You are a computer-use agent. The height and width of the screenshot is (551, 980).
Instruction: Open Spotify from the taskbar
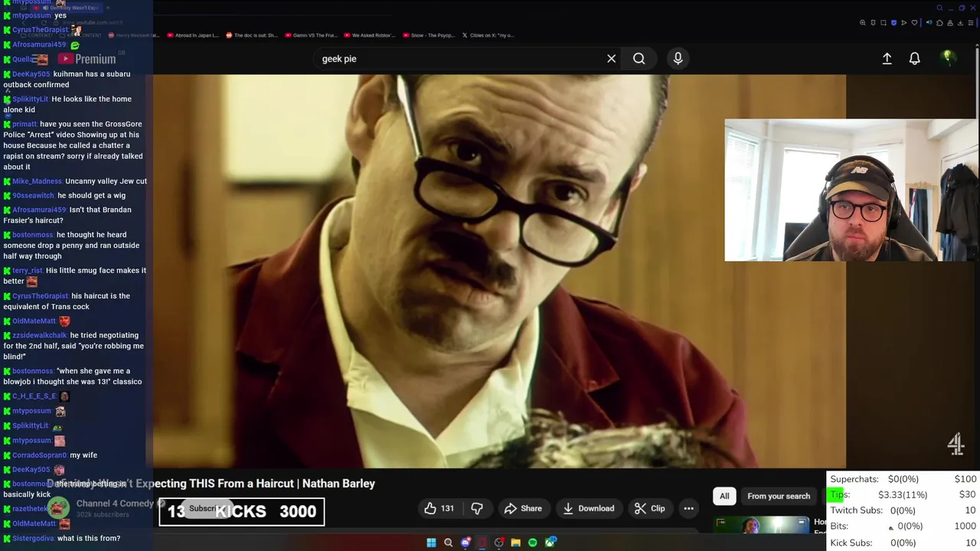(x=533, y=543)
